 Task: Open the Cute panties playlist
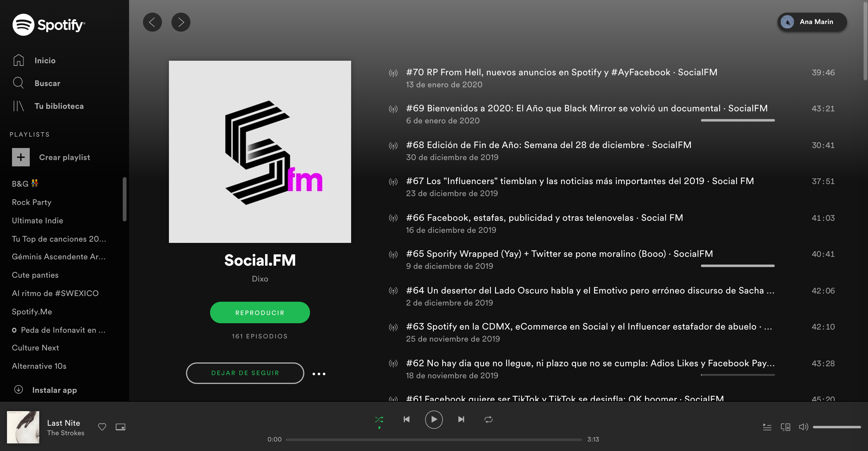[35, 275]
